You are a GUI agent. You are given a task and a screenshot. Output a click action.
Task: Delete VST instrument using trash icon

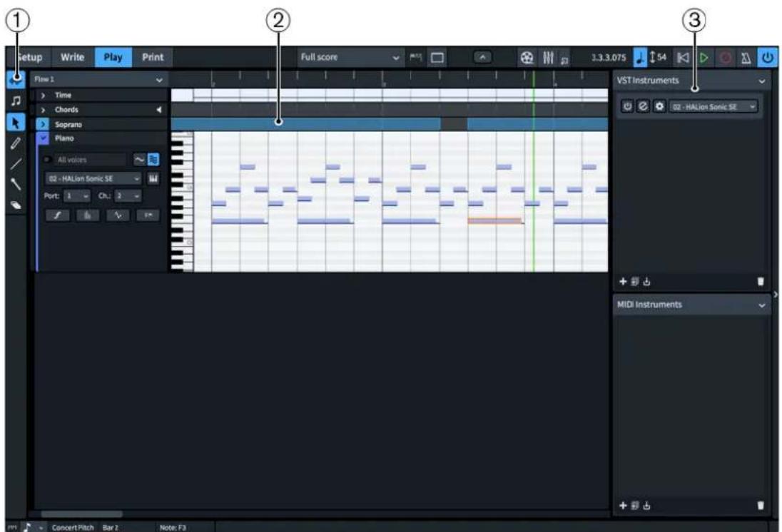[761, 282]
